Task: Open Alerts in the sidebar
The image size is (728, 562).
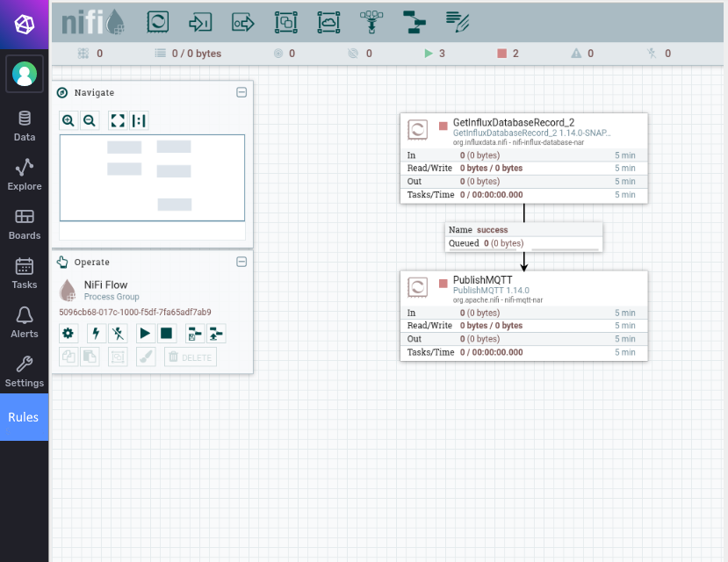Action: 24,322
